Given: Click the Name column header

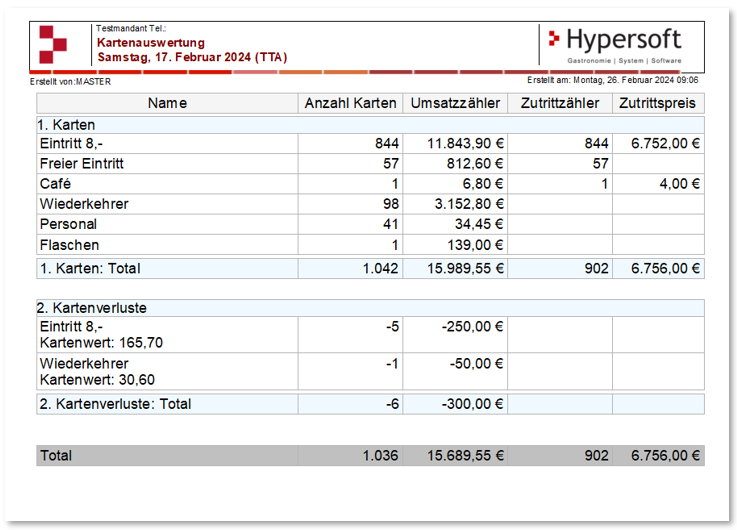Looking at the screenshot, I should point(167,103).
